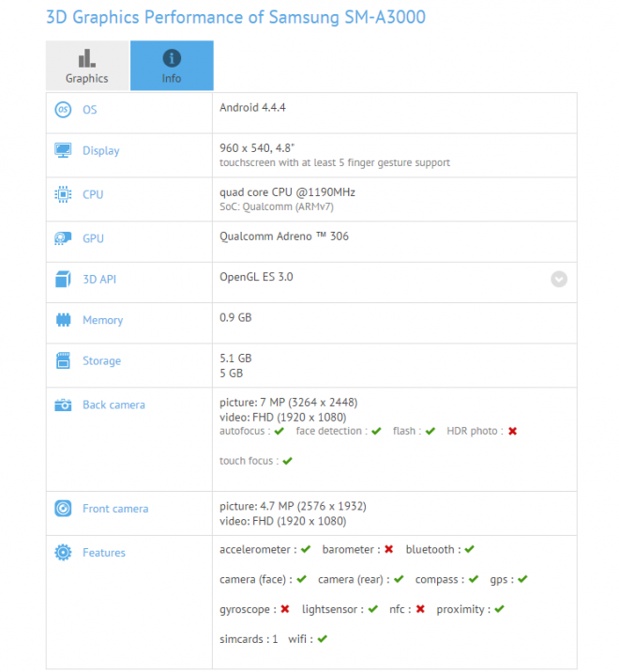Select the text Android 4.4.4
Screen dimensions: 619x672
(x=252, y=108)
